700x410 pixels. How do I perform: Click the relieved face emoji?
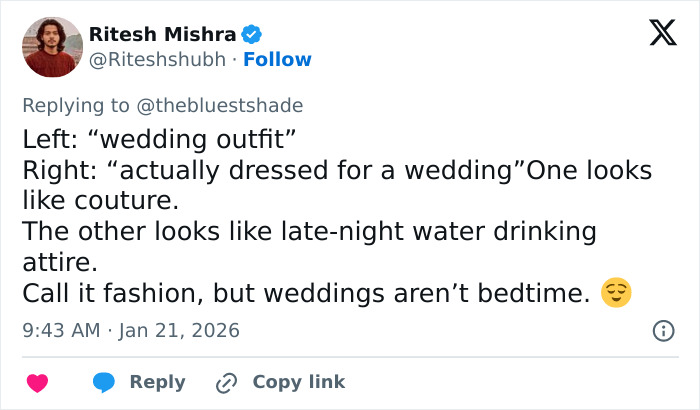click(616, 295)
